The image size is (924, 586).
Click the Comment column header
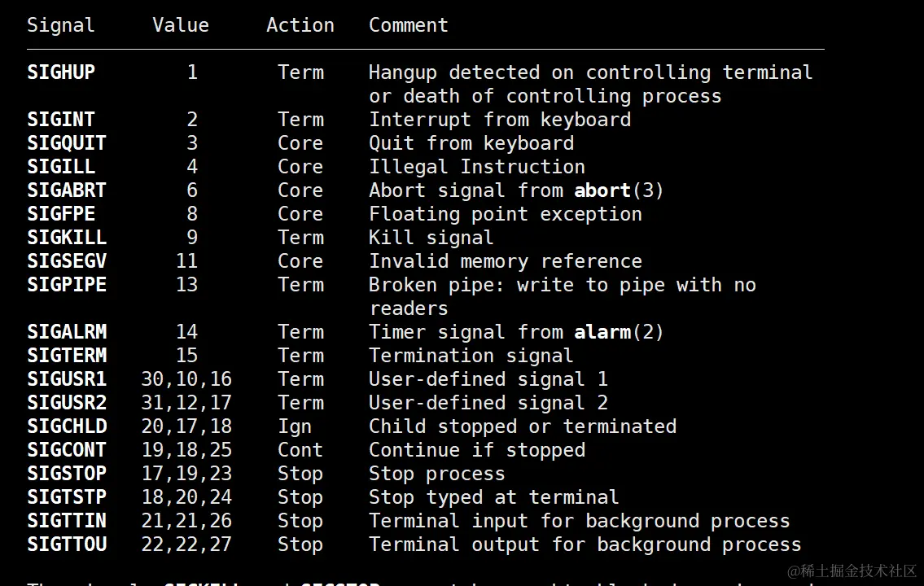pos(409,25)
